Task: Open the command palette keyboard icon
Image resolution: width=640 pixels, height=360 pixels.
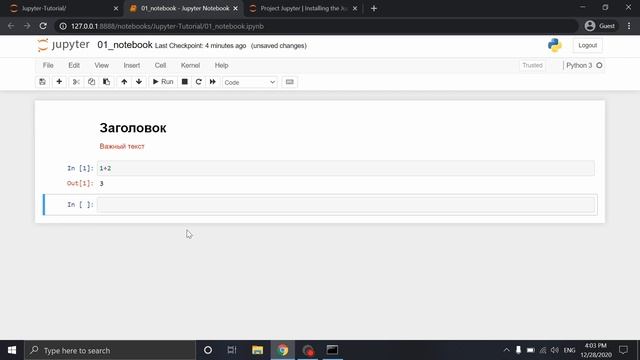Action: coord(289,82)
